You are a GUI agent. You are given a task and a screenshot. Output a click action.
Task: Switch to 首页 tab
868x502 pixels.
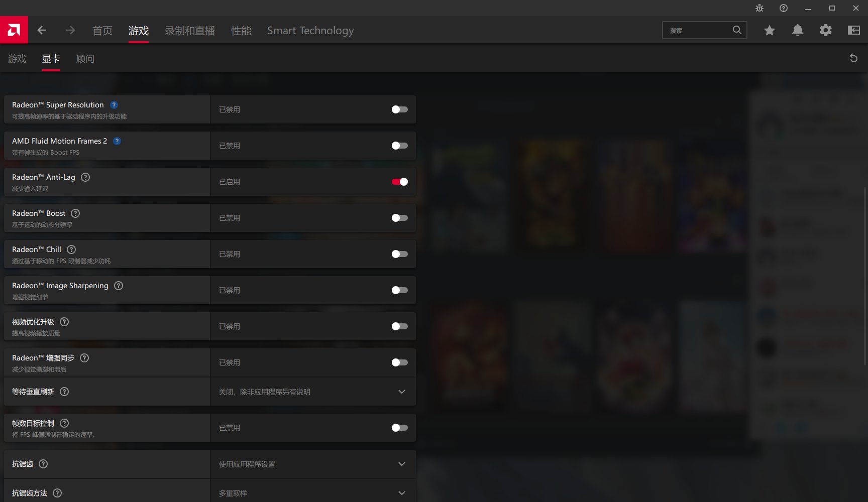(x=102, y=31)
